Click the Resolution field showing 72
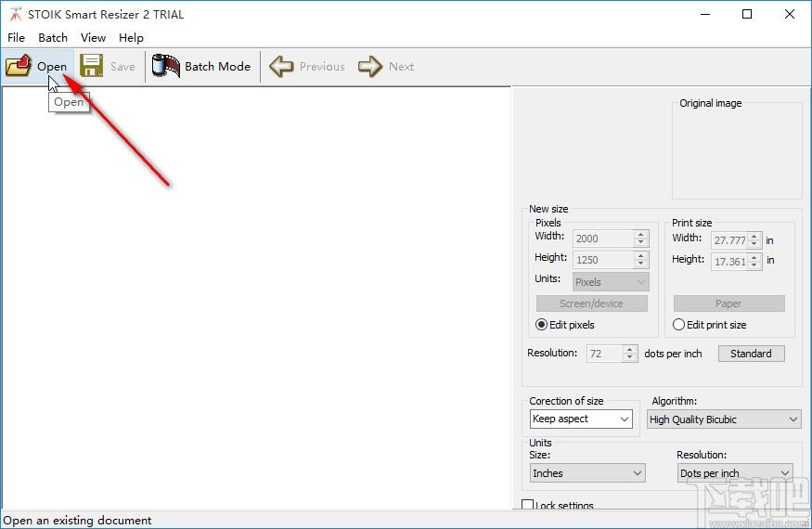Viewport: 812px width, 529px height. point(604,354)
